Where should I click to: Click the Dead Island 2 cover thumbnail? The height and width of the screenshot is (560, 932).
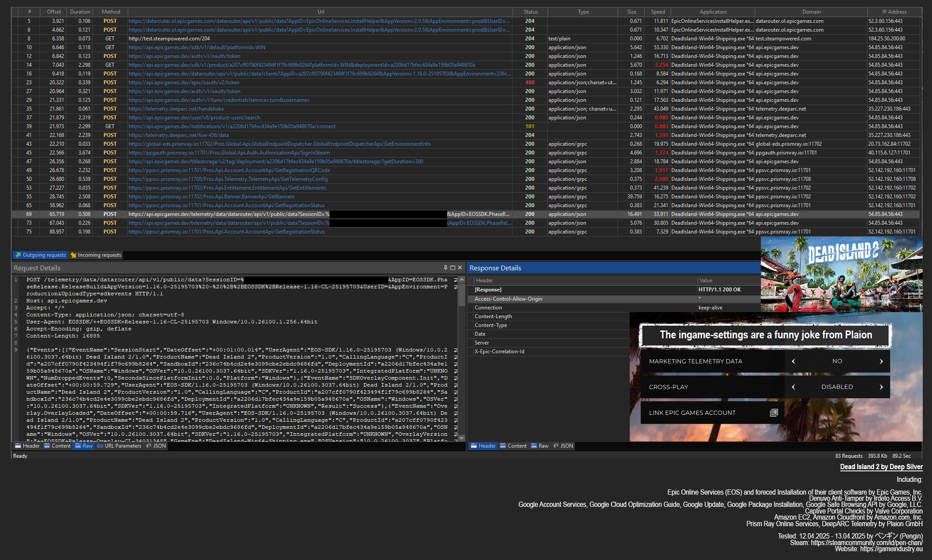(842, 274)
